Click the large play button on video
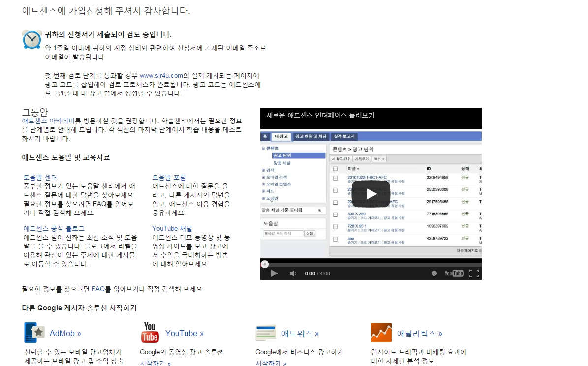The height and width of the screenshot is (366, 588). tap(371, 194)
